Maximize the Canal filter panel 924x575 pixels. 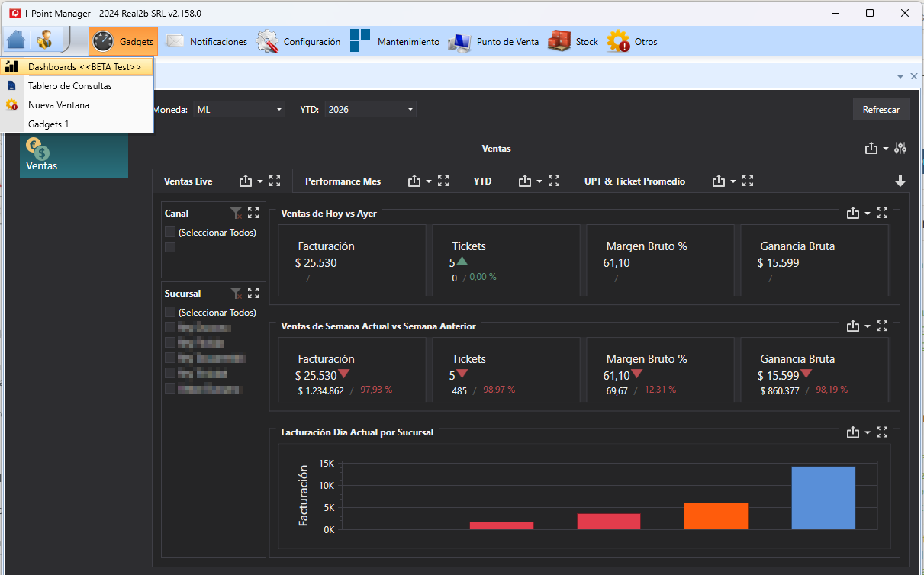click(254, 214)
